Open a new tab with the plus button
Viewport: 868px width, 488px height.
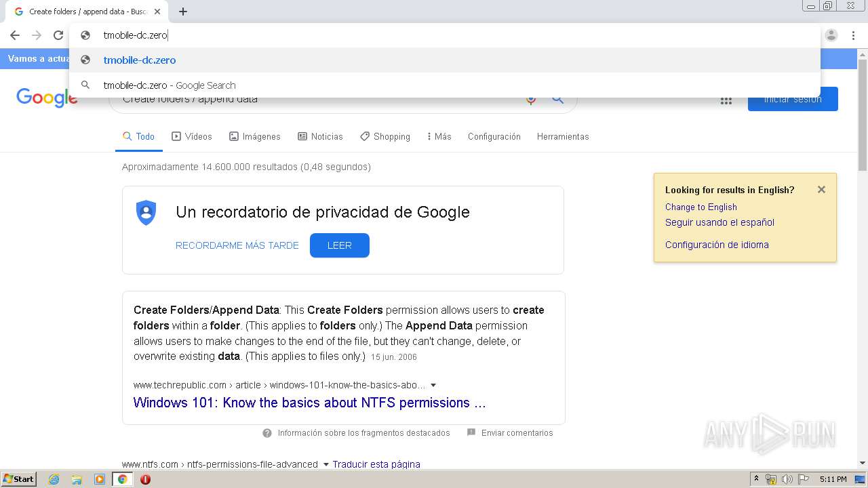tap(183, 12)
